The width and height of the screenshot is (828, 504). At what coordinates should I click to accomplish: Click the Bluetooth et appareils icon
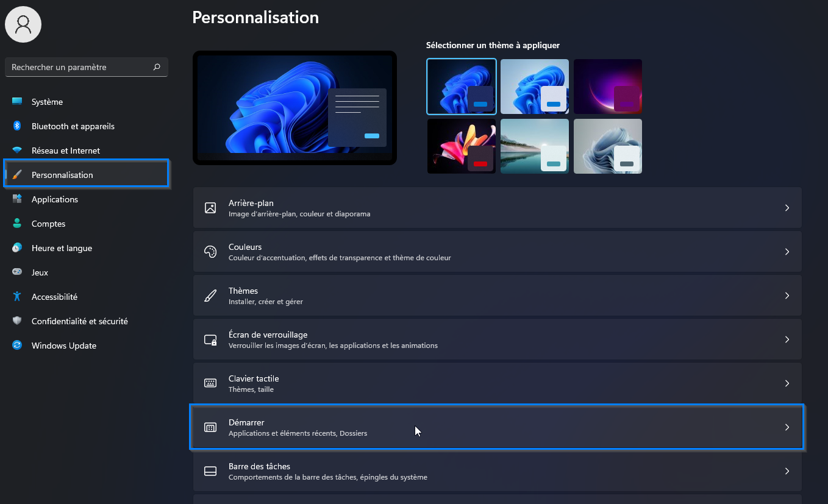tap(17, 126)
